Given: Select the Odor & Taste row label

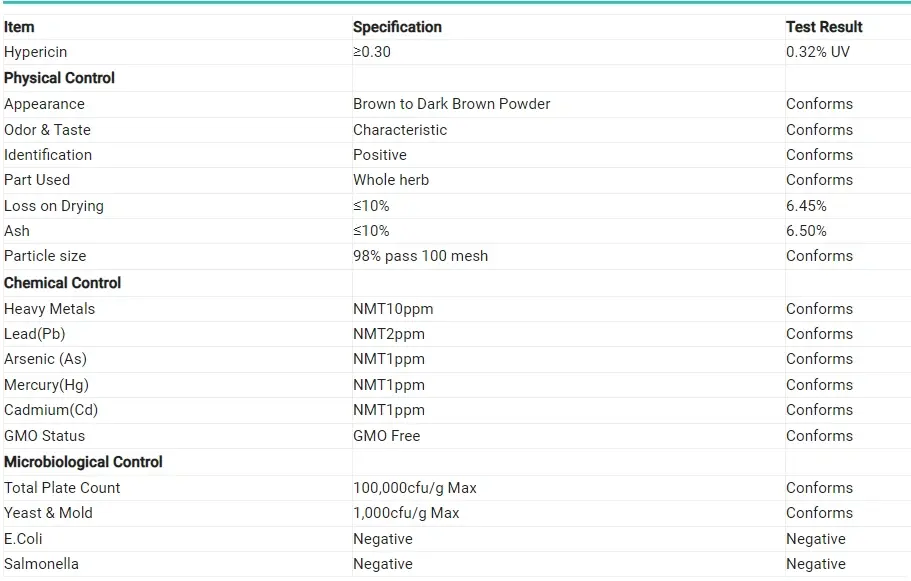Looking at the screenshot, I should point(47,130).
